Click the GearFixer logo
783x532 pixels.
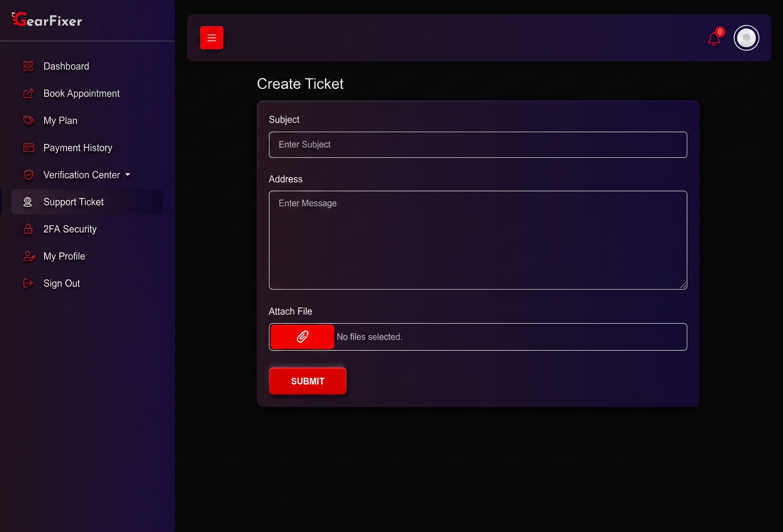point(47,20)
